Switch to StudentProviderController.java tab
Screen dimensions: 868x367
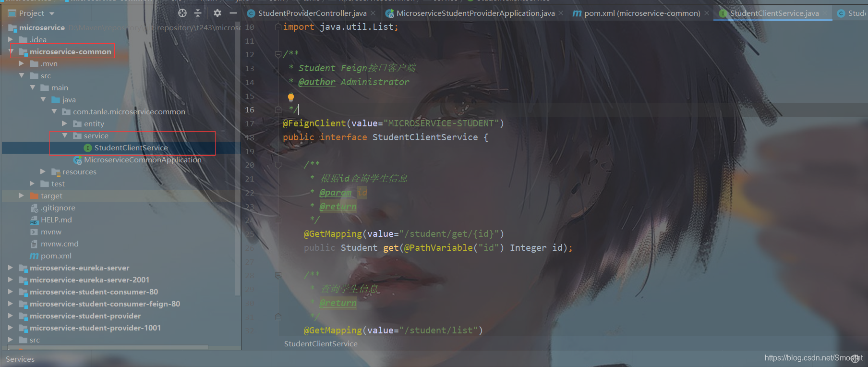(312, 13)
